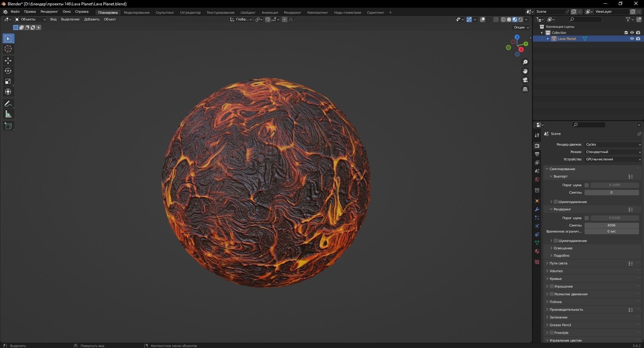Enable viewport Шумоподавление checkbox
Image resolution: width=644 pixels, height=348 pixels.
(x=556, y=202)
